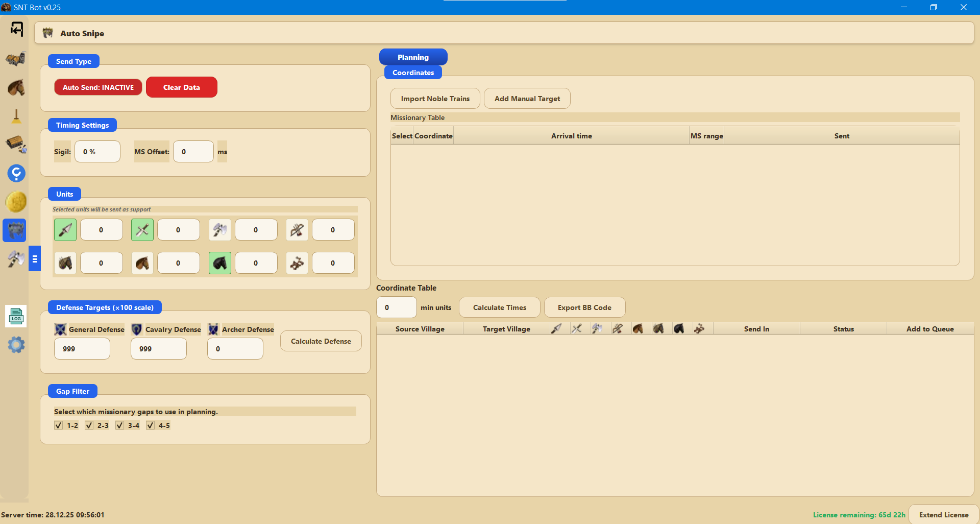Click the gold coin sidebar icon
This screenshot has width=980, height=524.
(16, 202)
